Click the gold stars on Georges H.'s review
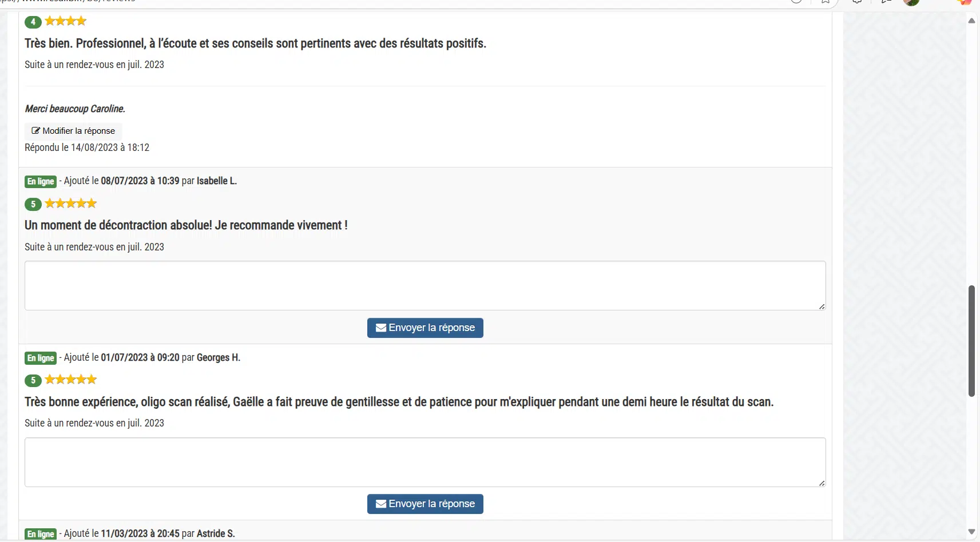This screenshot has height=542, width=980. (71, 380)
